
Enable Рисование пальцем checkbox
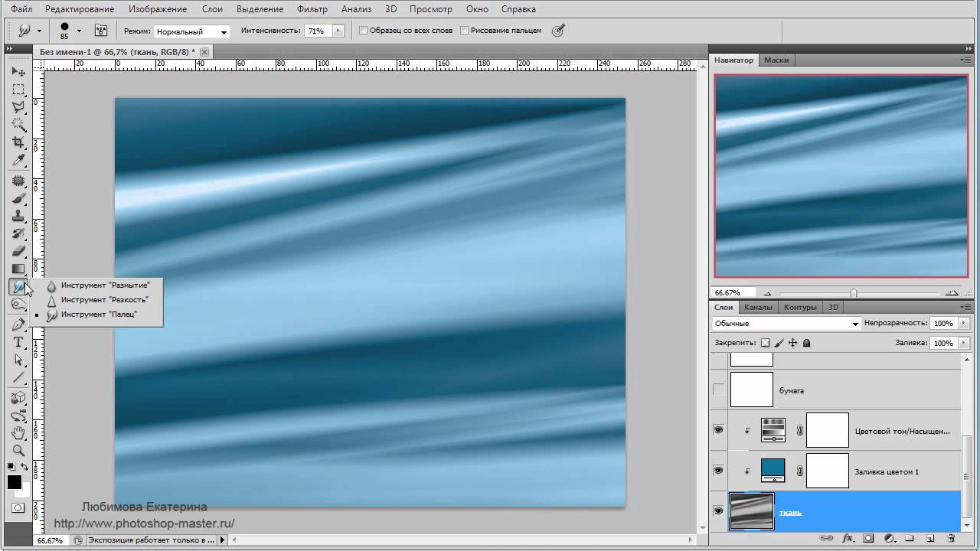point(464,31)
